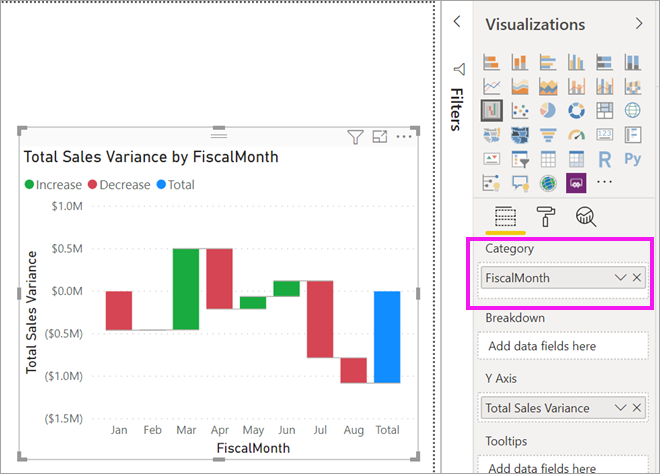Screen dimensions: 660x474
Task: Open the Filters pane label
Action: tap(457, 109)
